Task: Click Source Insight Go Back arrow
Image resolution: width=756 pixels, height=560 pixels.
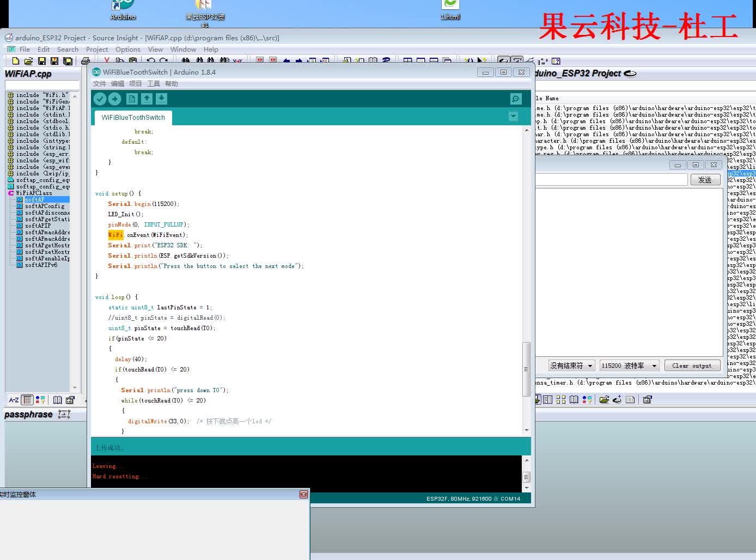Action: tap(286, 61)
